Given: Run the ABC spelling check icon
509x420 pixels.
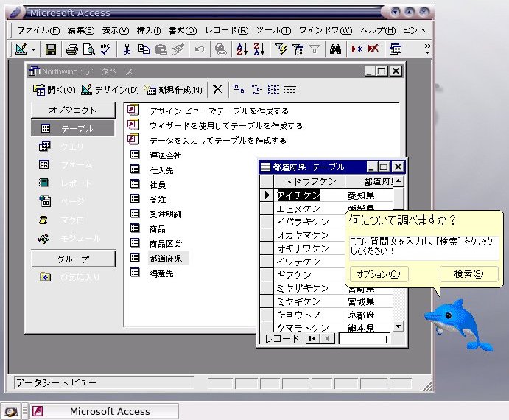Looking at the screenshot, I should tap(105, 49).
